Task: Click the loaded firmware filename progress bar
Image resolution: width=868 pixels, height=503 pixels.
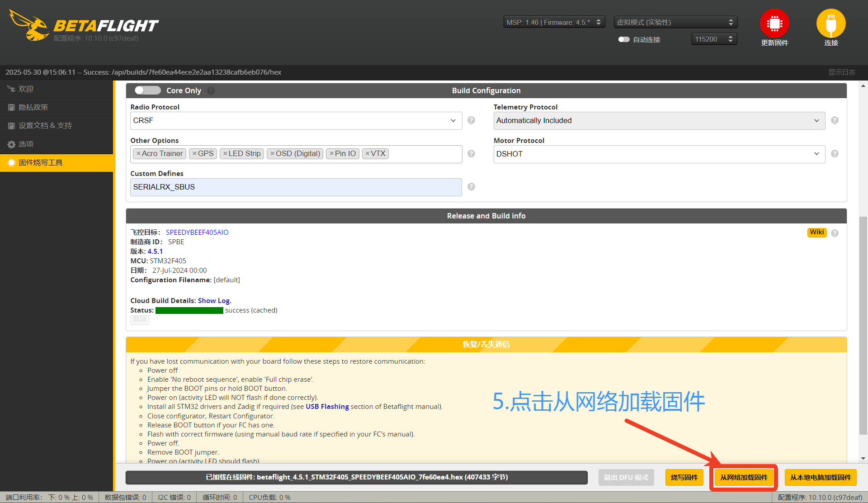Action: click(357, 478)
